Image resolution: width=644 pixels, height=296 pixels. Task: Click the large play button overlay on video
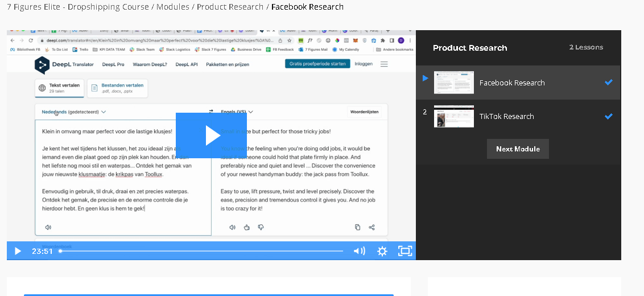coord(211,135)
